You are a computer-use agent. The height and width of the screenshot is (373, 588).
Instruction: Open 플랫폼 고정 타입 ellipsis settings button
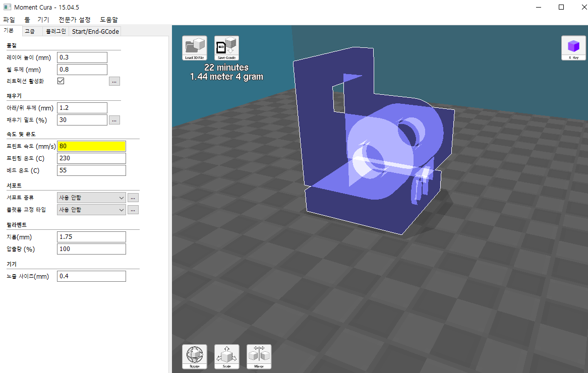point(133,210)
